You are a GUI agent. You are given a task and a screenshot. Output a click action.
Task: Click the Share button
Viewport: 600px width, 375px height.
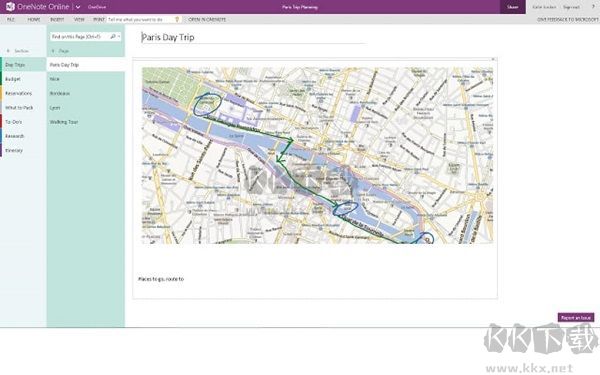click(512, 7)
